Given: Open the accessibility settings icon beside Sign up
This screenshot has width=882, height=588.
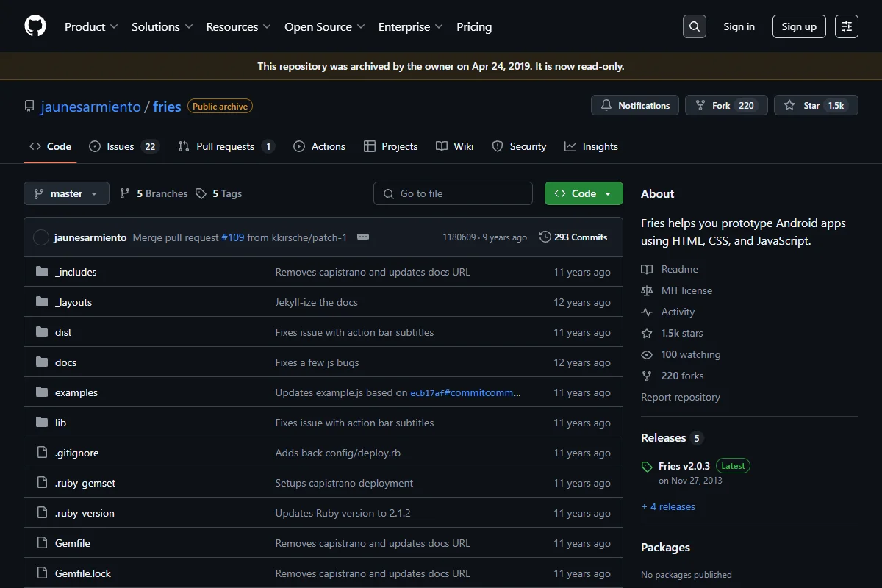Looking at the screenshot, I should pos(847,26).
